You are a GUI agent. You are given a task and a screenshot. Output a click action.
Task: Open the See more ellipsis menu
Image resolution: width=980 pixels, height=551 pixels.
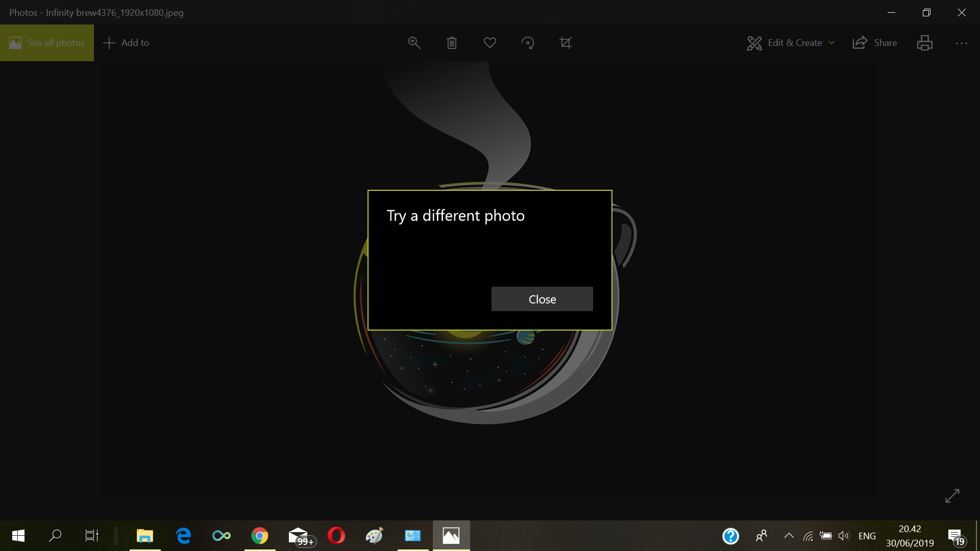(962, 43)
